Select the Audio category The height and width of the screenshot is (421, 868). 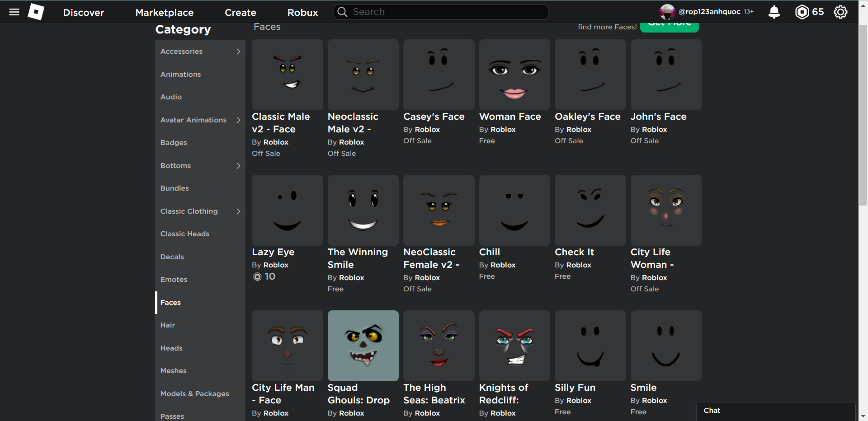200,97
